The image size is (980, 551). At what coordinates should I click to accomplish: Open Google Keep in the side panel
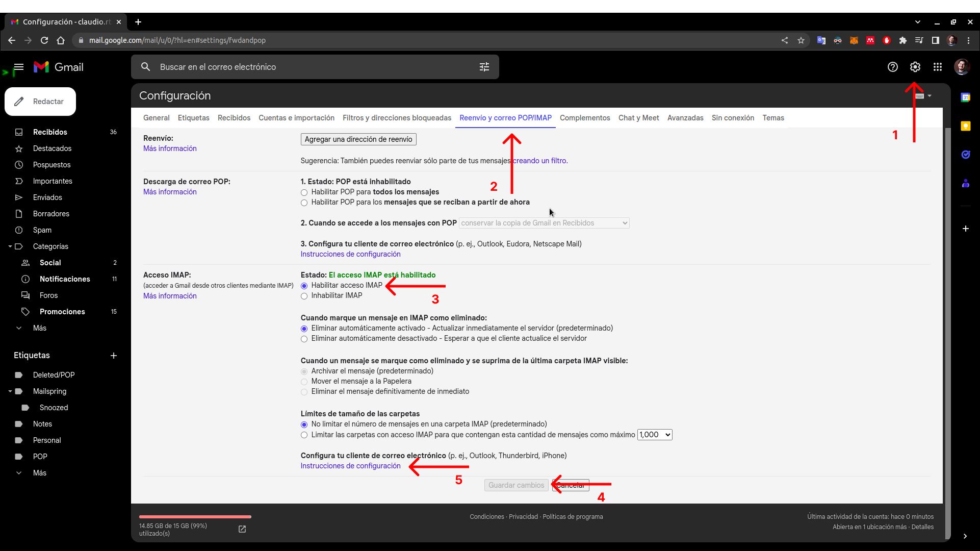pos(966,126)
